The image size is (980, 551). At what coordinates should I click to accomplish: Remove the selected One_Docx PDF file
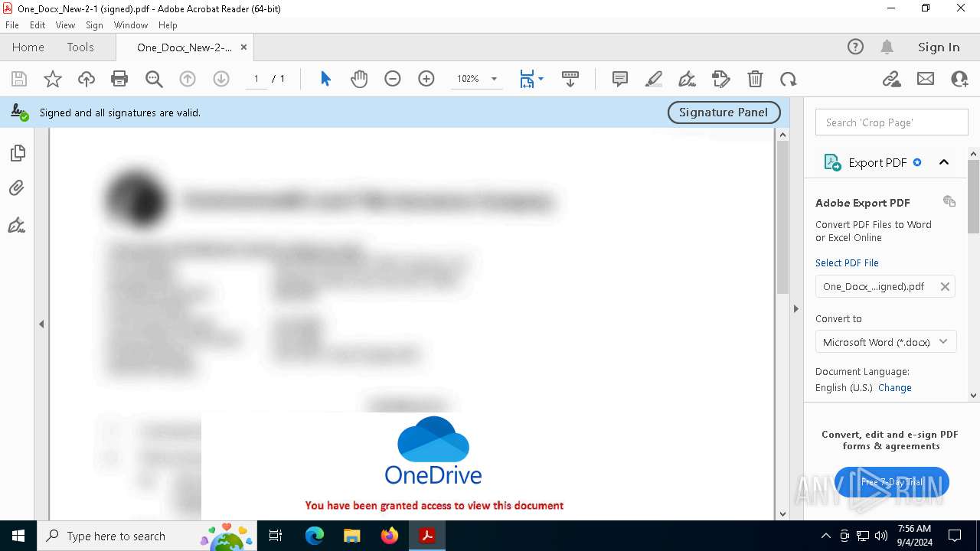945,286
